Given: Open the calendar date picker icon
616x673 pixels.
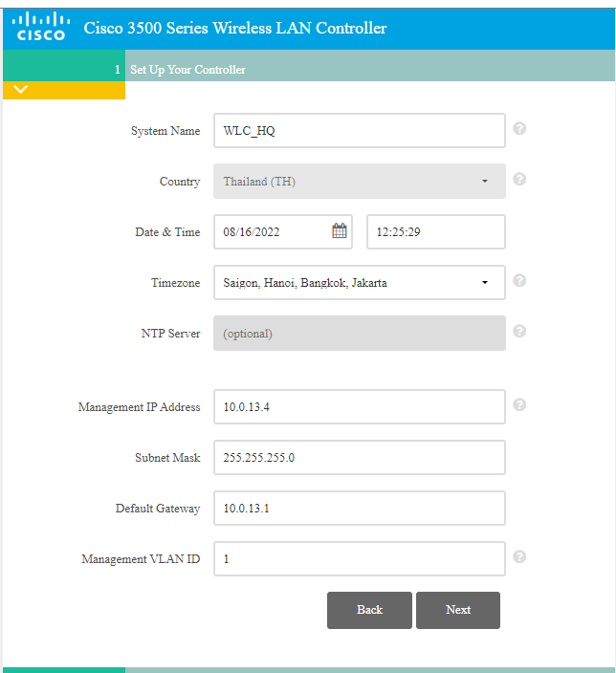Looking at the screenshot, I should coord(340,230).
